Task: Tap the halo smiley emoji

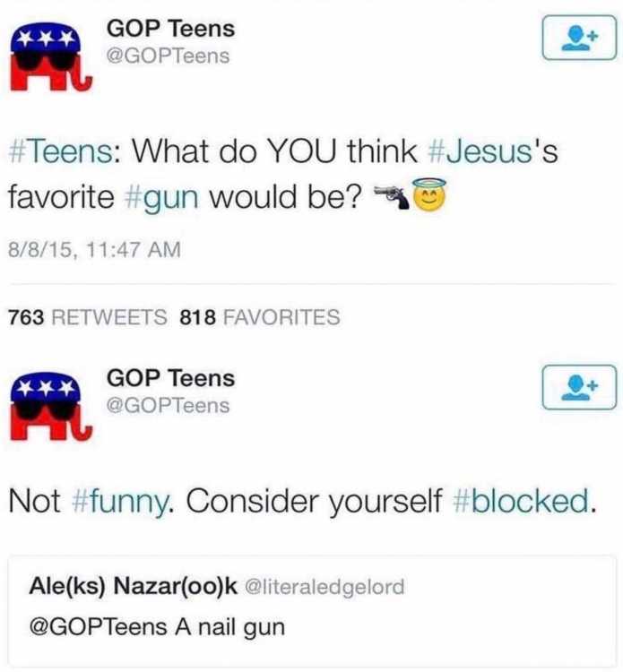Action: click(x=429, y=197)
